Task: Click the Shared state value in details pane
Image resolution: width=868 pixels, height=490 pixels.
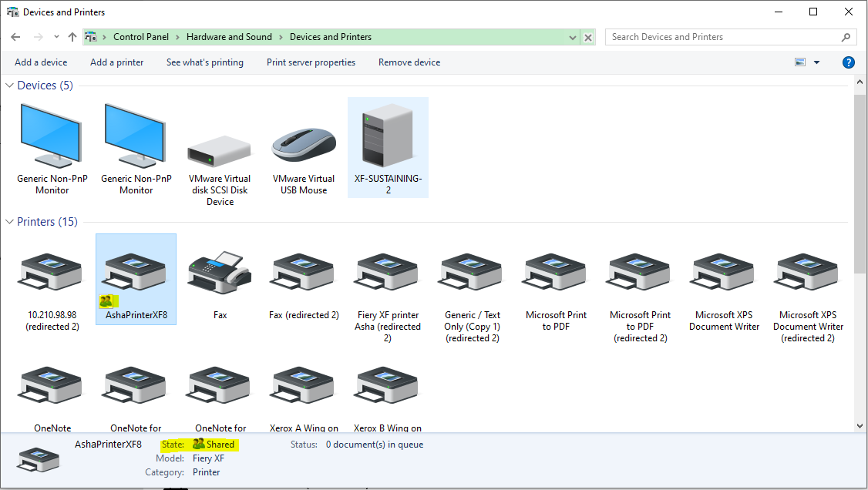Action: pos(214,444)
